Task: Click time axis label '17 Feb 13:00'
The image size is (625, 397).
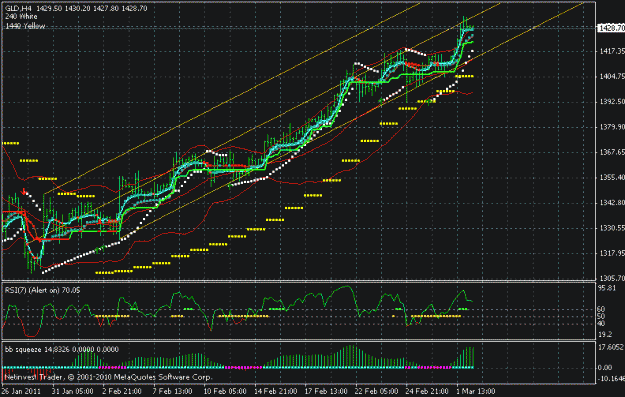Action: click(x=326, y=391)
